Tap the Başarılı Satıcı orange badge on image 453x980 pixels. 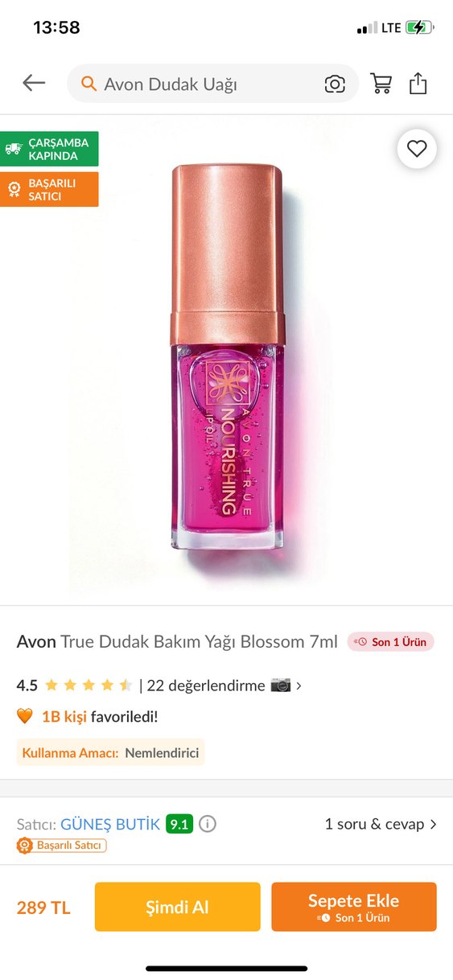tap(49, 189)
